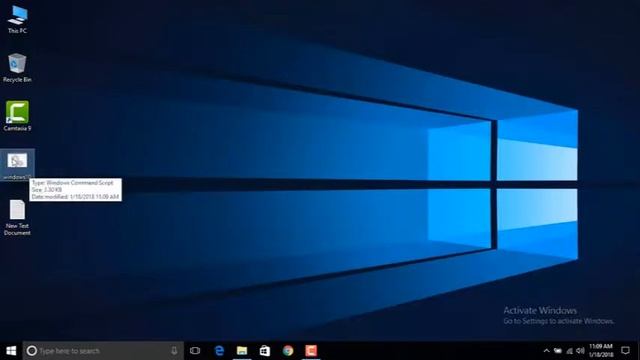Launch Microsoft Edge from the taskbar
The height and width of the screenshot is (360, 640).
click(x=219, y=351)
